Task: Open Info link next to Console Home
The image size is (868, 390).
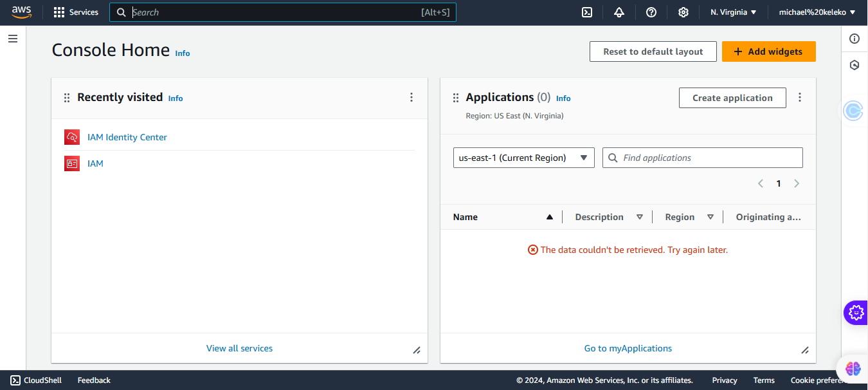Action: [183, 53]
